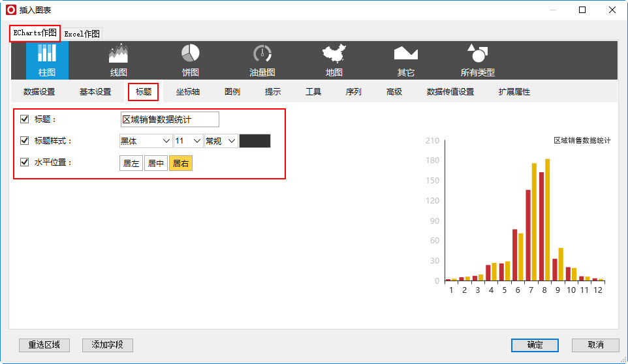
Task: Switch to Excel作图 tab
Action: pyautogui.click(x=82, y=34)
